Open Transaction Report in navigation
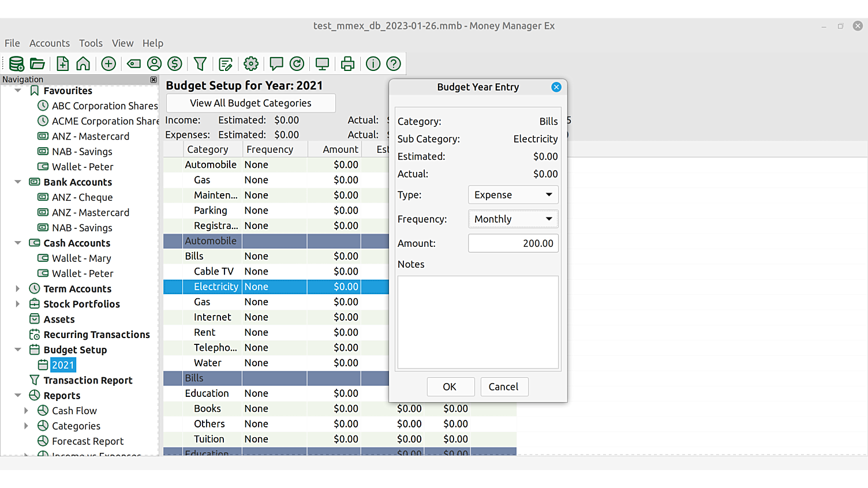This screenshot has height=488, width=868. (x=88, y=381)
